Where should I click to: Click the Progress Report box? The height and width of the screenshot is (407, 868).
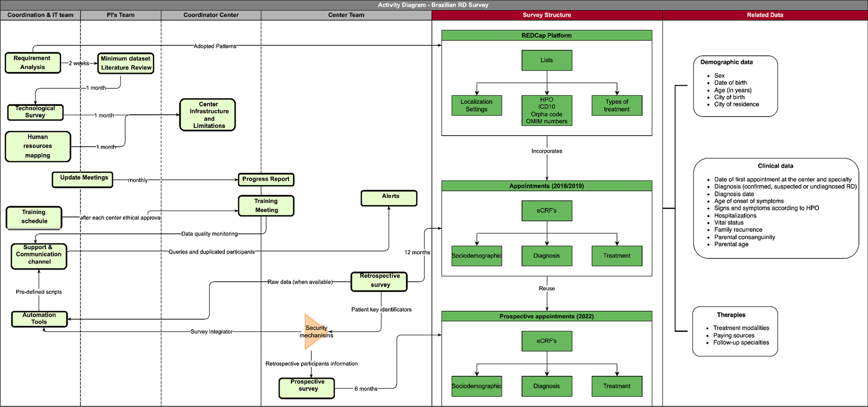tap(266, 179)
